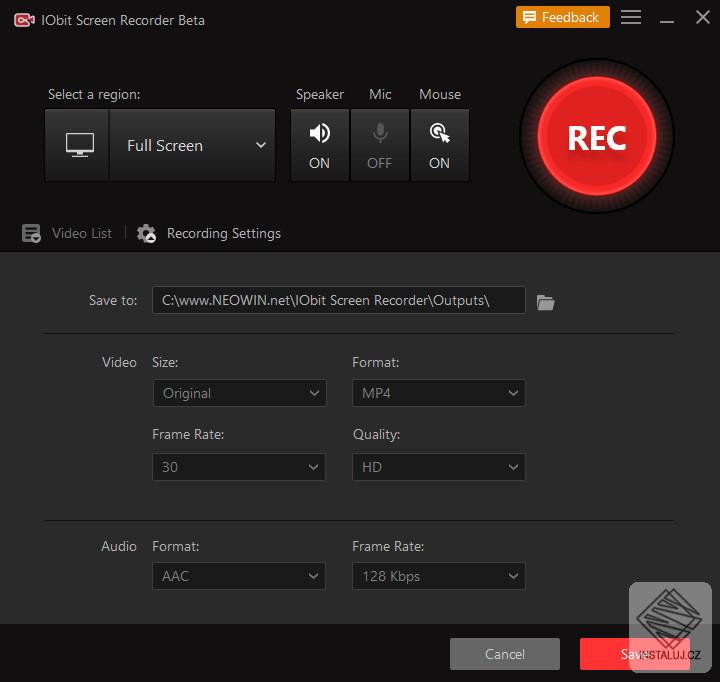Switch to the Video List tab
Image resolution: width=720 pixels, height=682 pixels.
(67, 233)
